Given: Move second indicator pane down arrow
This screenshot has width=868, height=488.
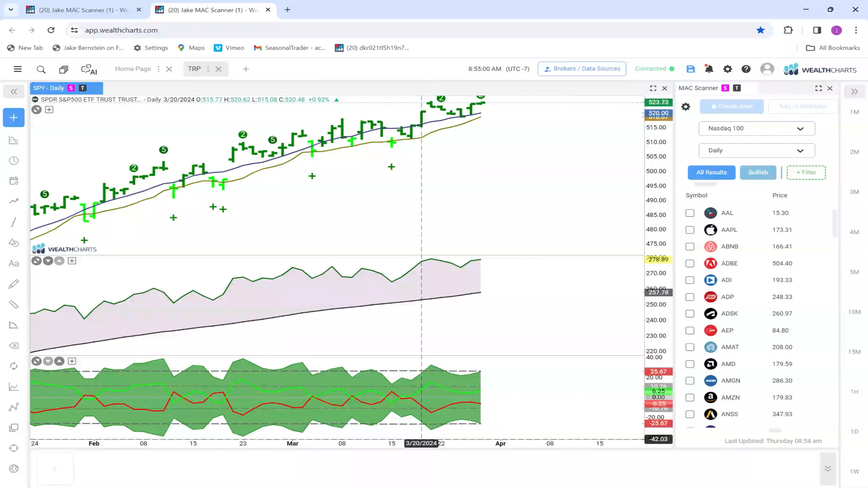Looking at the screenshot, I should 48,261.
